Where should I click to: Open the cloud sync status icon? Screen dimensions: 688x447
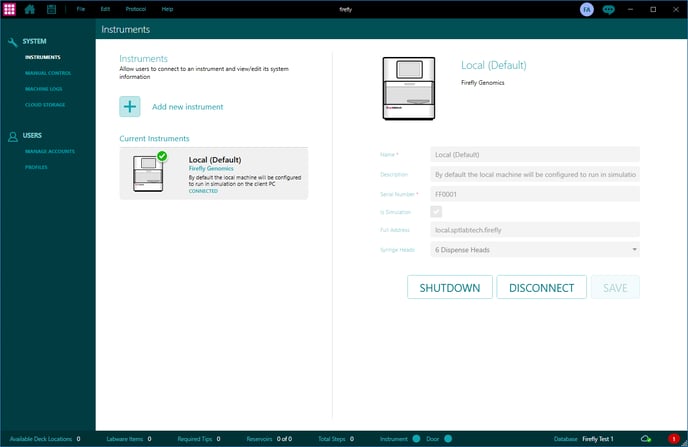(x=646, y=438)
